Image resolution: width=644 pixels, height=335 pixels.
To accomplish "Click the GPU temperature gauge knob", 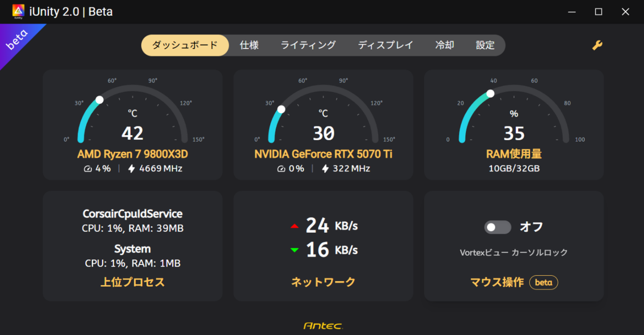I will click(281, 109).
